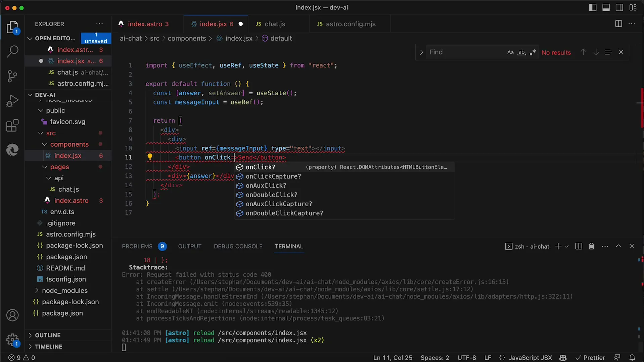Toggle secondary side bar layout button
Viewport: 644px width, 362px height.
coord(619,7)
